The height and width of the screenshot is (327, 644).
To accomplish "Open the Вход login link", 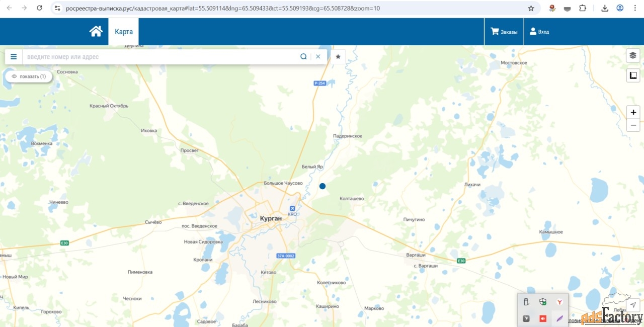I will tap(539, 32).
